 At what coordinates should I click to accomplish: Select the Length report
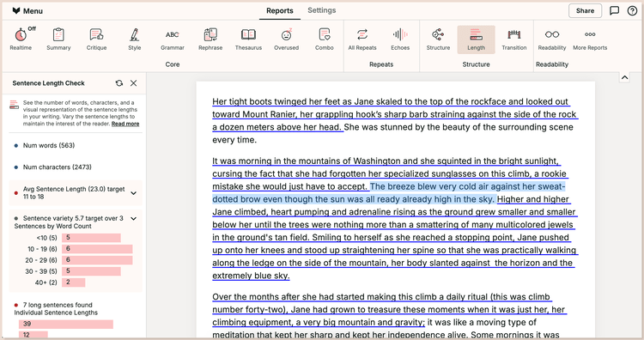pyautogui.click(x=476, y=39)
